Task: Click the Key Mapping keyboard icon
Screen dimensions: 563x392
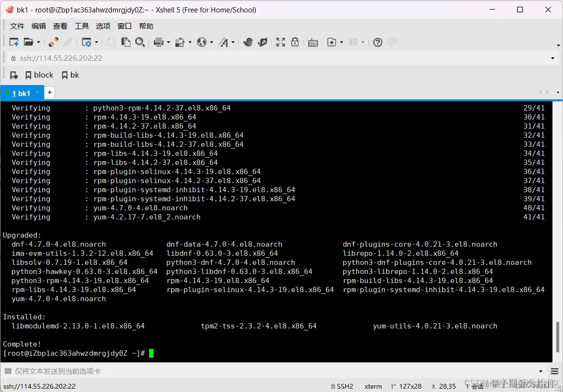Action: pyautogui.click(x=313, y=43)
